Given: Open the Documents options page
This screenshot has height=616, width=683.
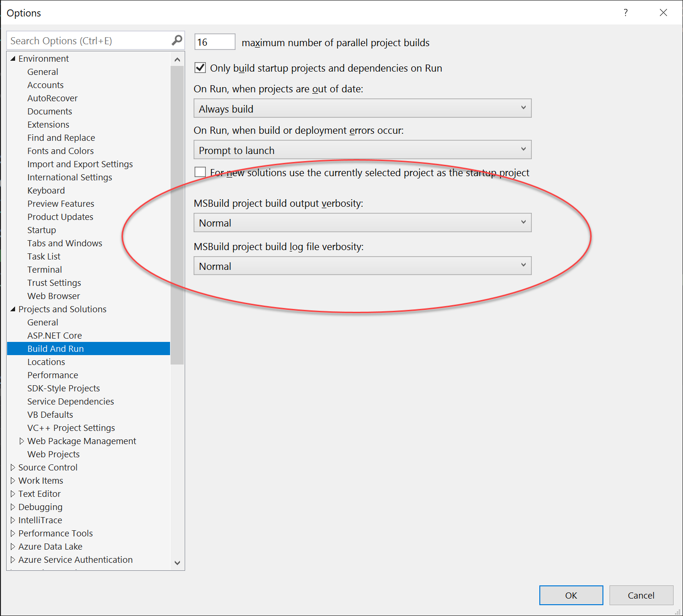Looking at the screenshot, I should coord(49,111).
